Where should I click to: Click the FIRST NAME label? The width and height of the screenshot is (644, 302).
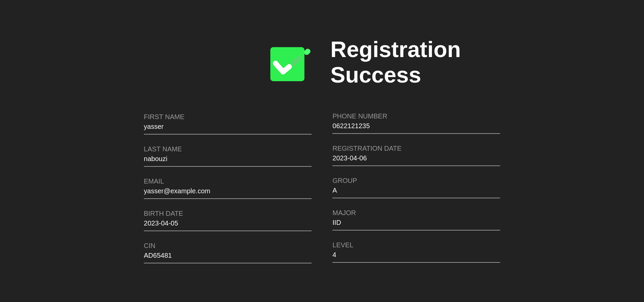point(164,117)
